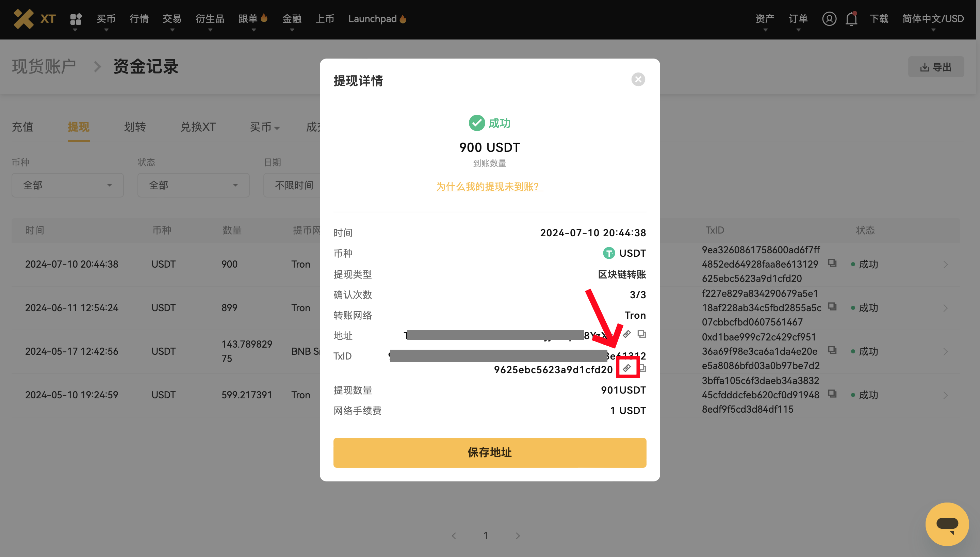Image resolution: width=980 pixels, height=557 pixels.
Task: Expand details of 2024-05-10 row chevron
Action: pyautogui.click(x=945, y=396)
